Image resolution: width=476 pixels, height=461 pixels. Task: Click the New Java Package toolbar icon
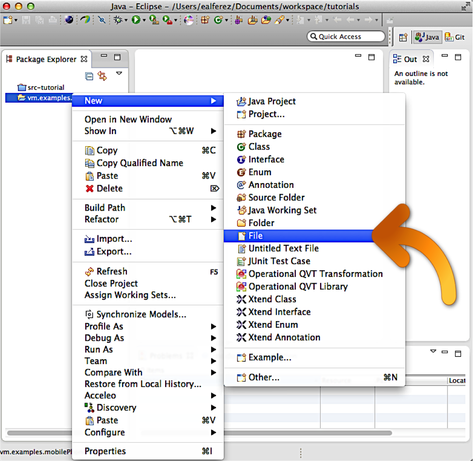click(205, 20)
